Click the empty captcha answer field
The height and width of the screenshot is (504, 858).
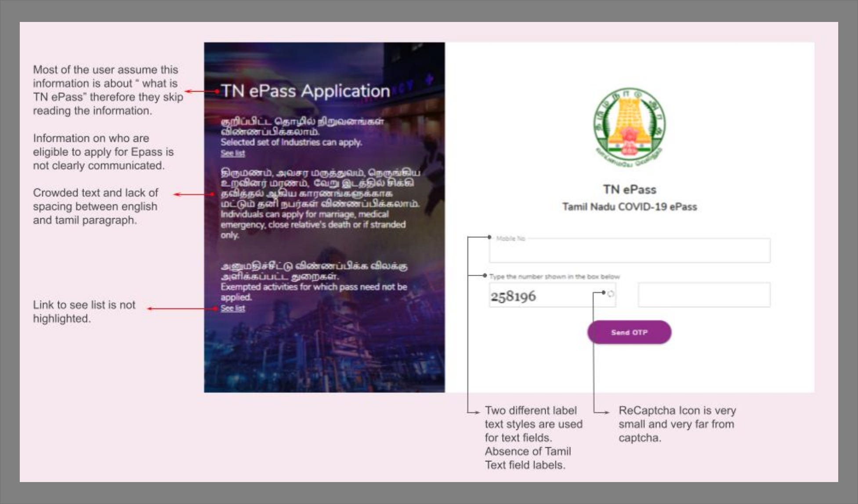(x=704, y=295)
